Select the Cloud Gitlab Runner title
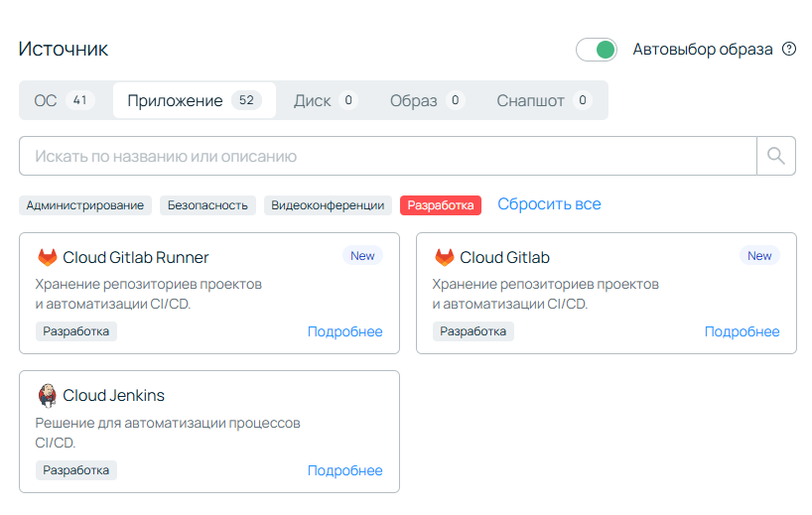The width and height of the screenshot is (812, 515). 136,257
